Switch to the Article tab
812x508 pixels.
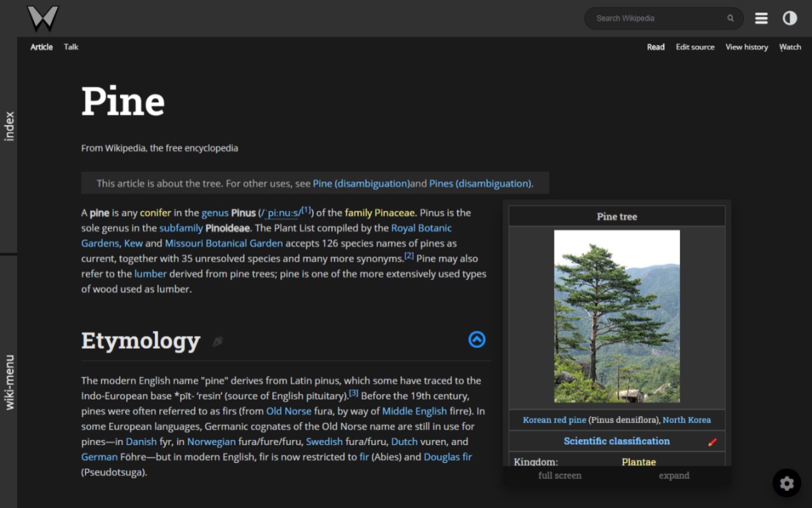coord(42,47)
